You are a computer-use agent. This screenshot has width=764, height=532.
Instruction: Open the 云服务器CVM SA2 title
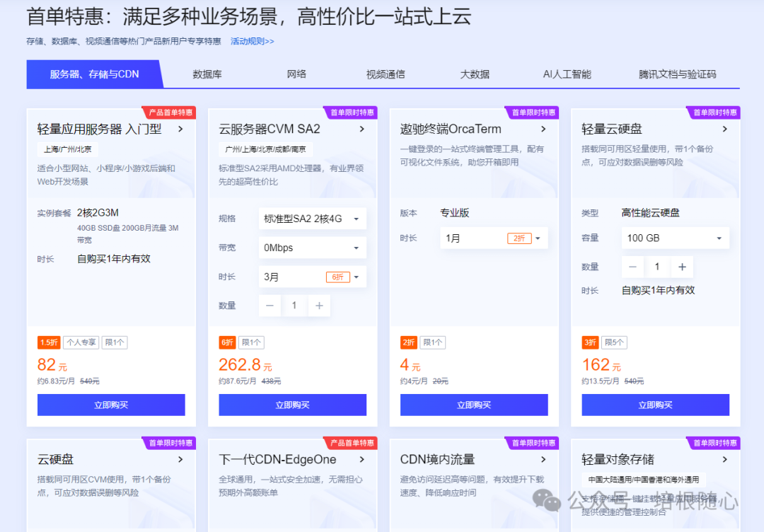point(270,129)
